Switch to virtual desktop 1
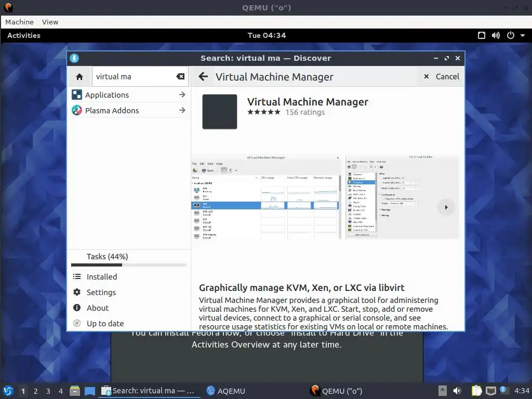Image resolution: width=532 pixels, height=399 pixels. coord(23,391)
